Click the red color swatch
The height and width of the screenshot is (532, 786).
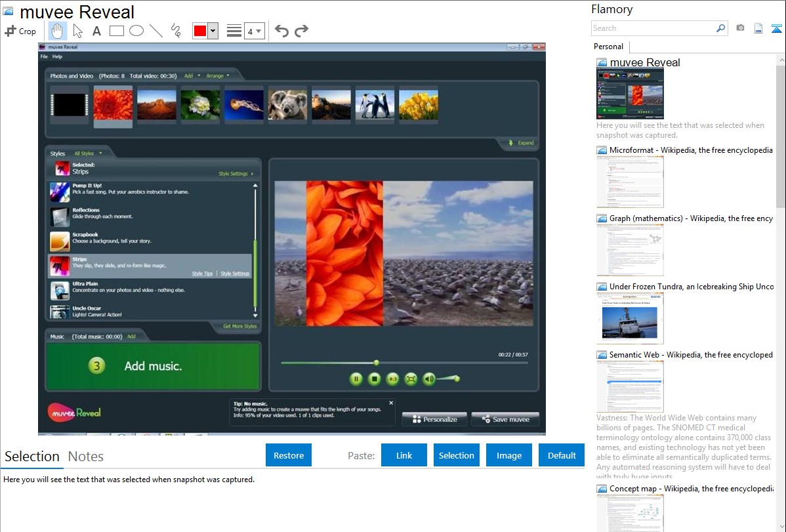[200, 31]
